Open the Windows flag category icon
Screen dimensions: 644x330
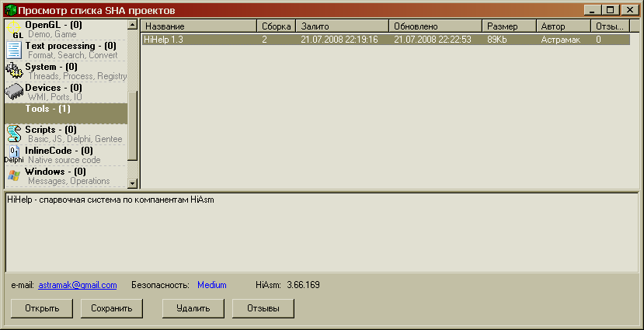point(14,175)
